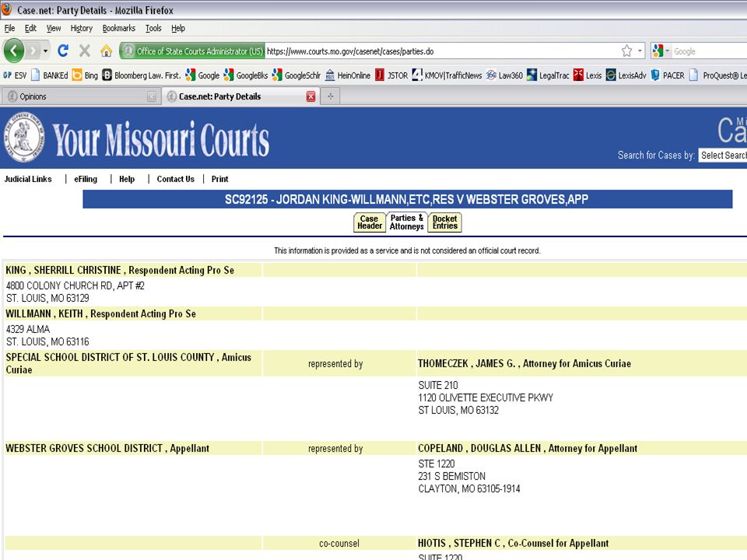Viewport: 747px width, 560px height.
Task: Open the Contact Us link
Action: click(175, 179)
